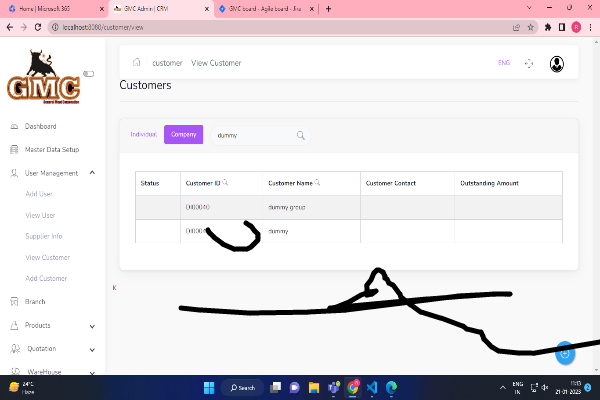600x400 pixels.
Task: Select the Company filter button
Action: click(183, 134)
